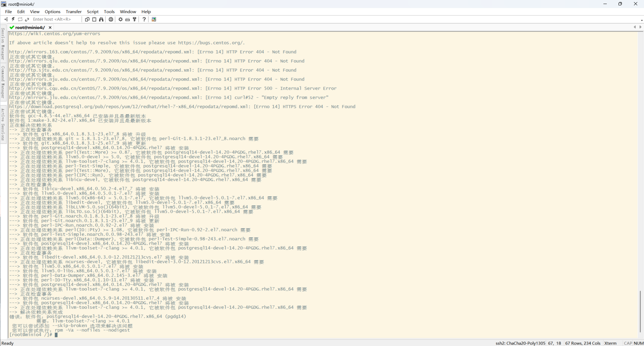Click the Copy icon in toolbar
644x346 pixels.
pyautogui.click(x=87, y=19)
